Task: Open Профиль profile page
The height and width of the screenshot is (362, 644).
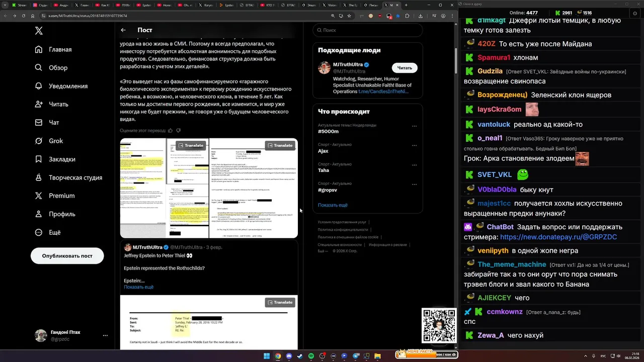Action: click(x=55, y=214)
